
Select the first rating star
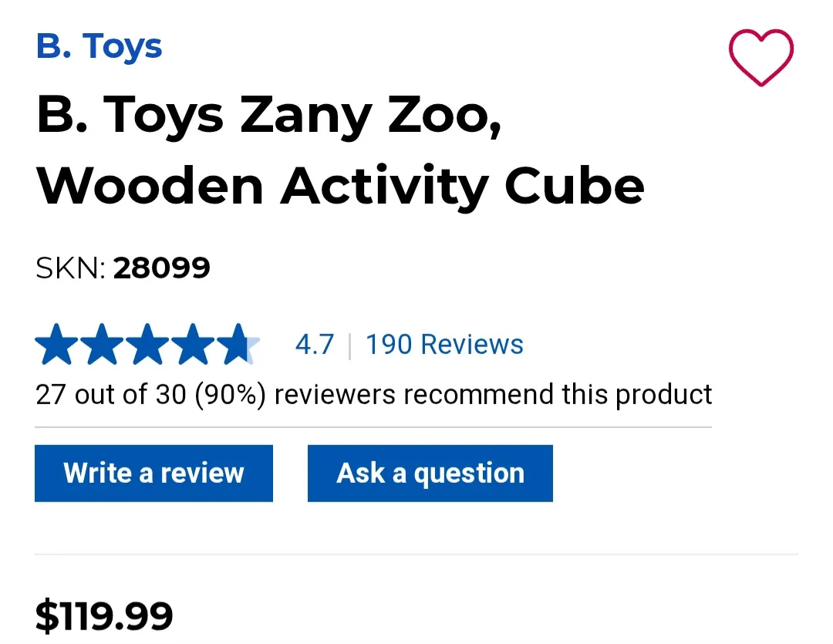(x=58, y=343)
